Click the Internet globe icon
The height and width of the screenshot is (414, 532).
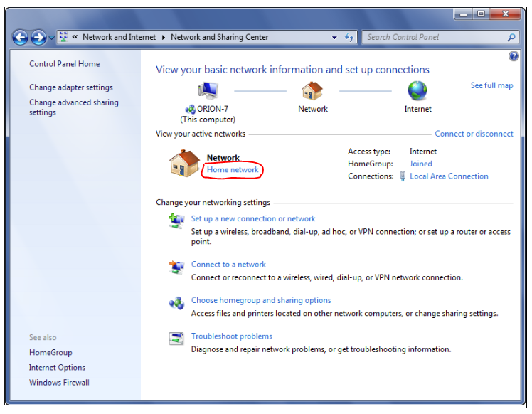[x=417, y=91]
